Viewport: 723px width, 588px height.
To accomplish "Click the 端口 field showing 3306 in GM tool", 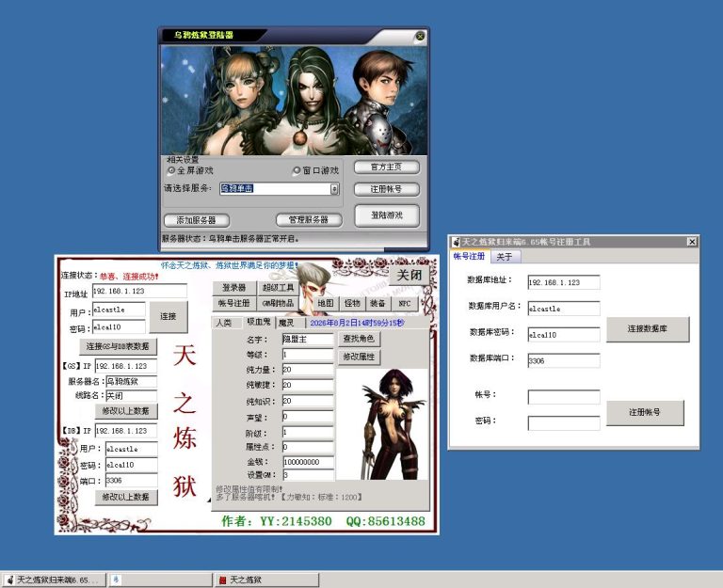I will click(132, 481).
